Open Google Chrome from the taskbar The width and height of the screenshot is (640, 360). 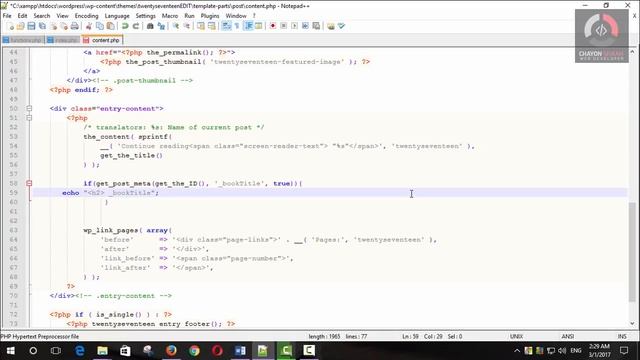(x=194, y=351)
